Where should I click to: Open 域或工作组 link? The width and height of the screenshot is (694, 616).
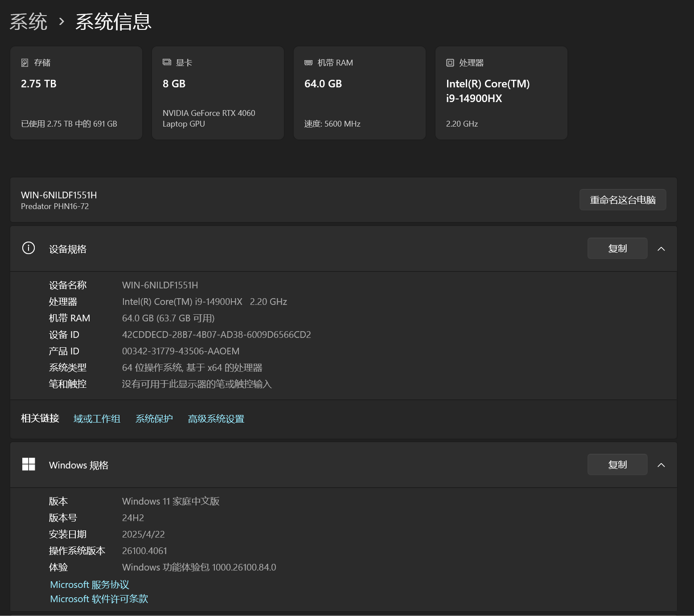(97, 419)
